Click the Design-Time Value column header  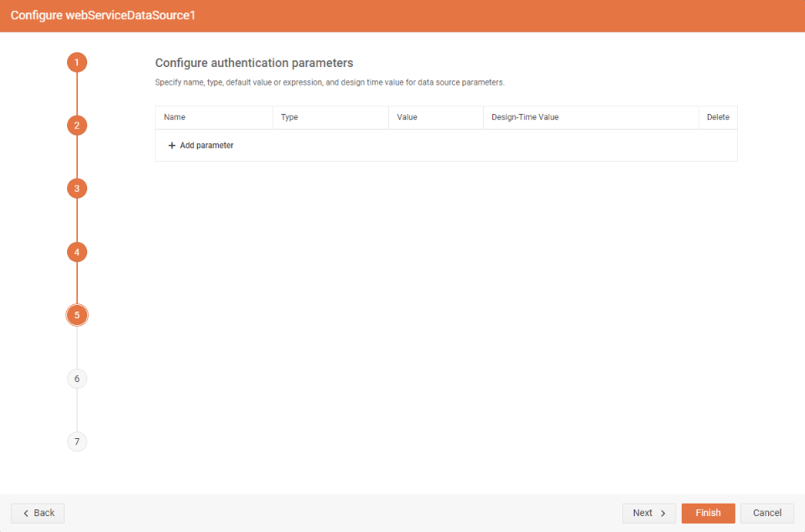[x=524, y=117]
